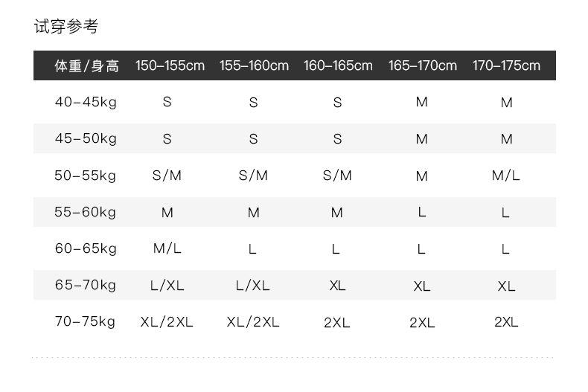Click L/XL under the 155-160cm column
The image size is (588, 392).
pos(253,286)
